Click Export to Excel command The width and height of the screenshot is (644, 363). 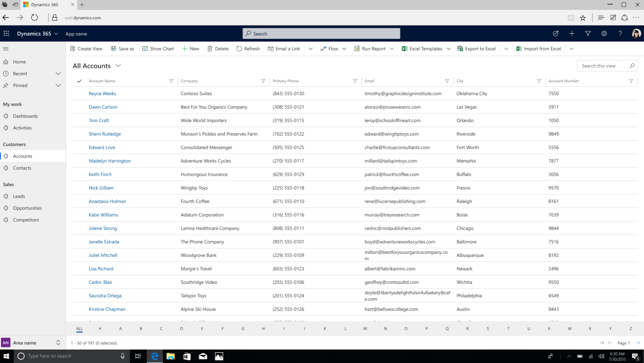point(476,49)
